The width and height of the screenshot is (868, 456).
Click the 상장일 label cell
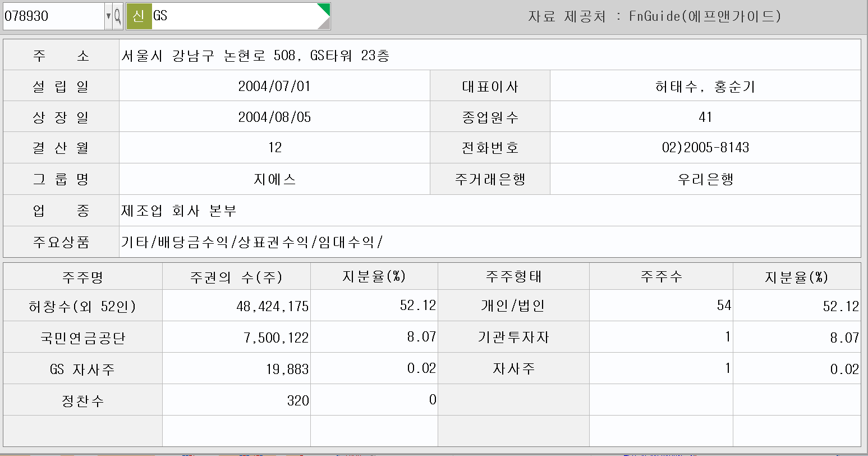pyautogui.click(x=61, y=117)
